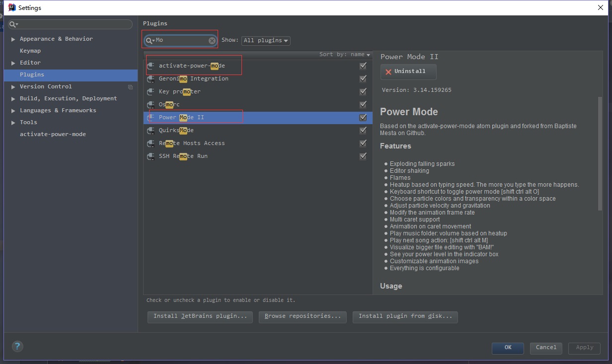
Task: Click the IntelliJ icon in the Settings title bar
Action: tap(12, 7)
